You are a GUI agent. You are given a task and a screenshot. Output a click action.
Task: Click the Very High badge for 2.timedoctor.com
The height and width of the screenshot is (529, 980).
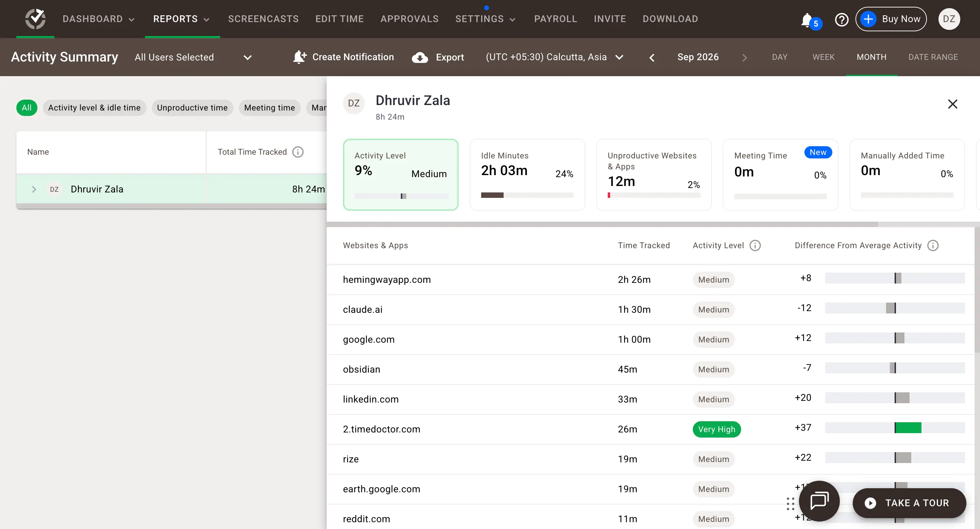click(x=717, y=429)
